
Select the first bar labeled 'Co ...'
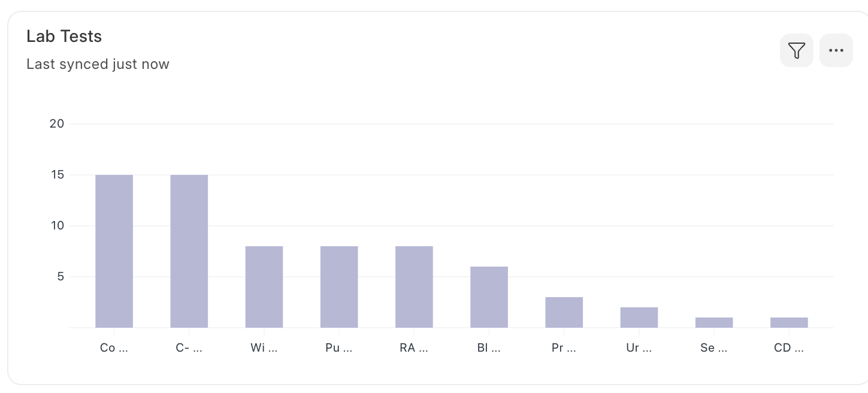(114, 251)
